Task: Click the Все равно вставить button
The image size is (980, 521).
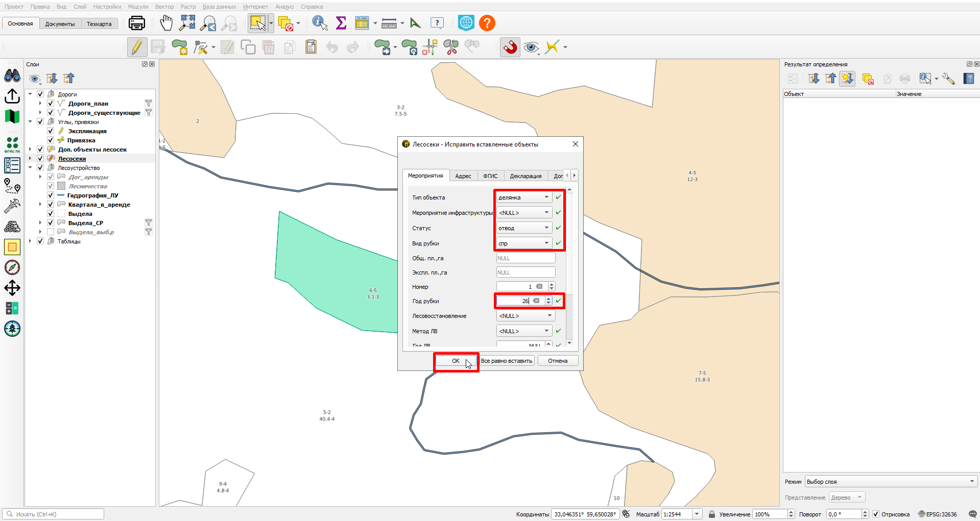Action: click(507, 361)
